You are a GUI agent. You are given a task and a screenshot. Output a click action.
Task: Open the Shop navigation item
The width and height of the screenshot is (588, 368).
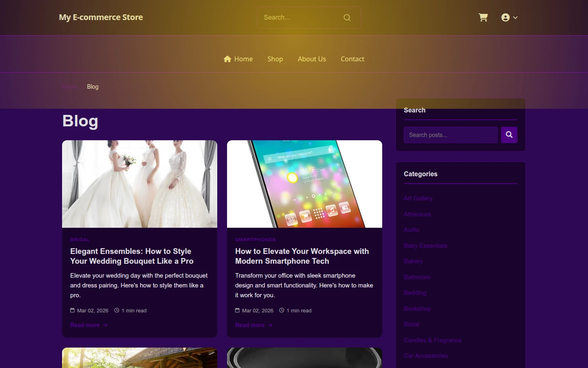(x=275, y=59)
